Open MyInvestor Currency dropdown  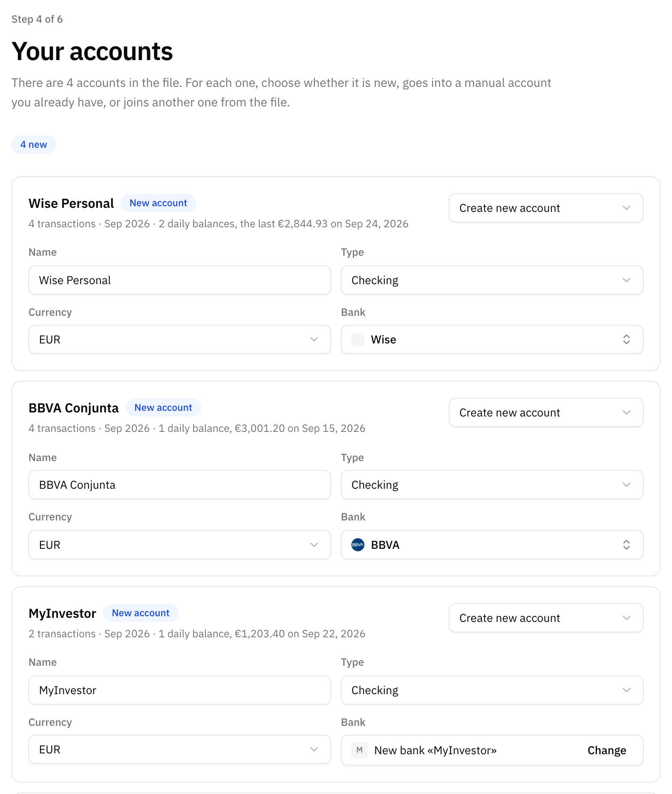point(179,749)
